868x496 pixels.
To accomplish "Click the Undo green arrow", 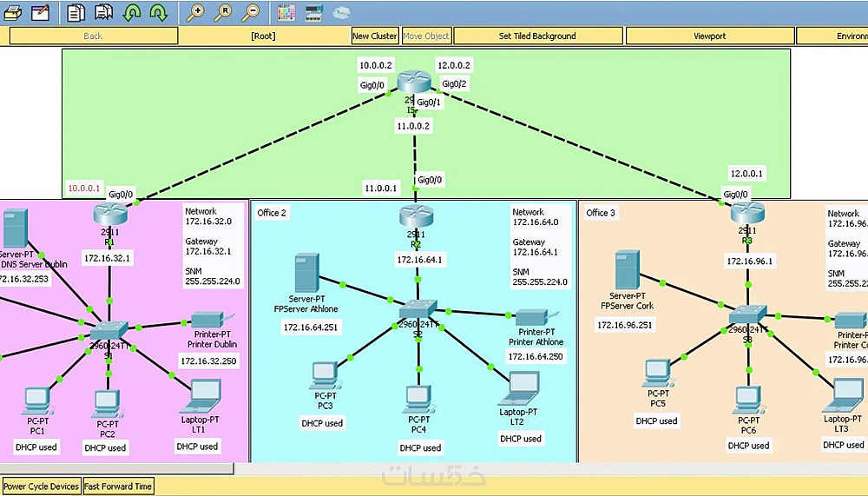I will coord(131,12).
